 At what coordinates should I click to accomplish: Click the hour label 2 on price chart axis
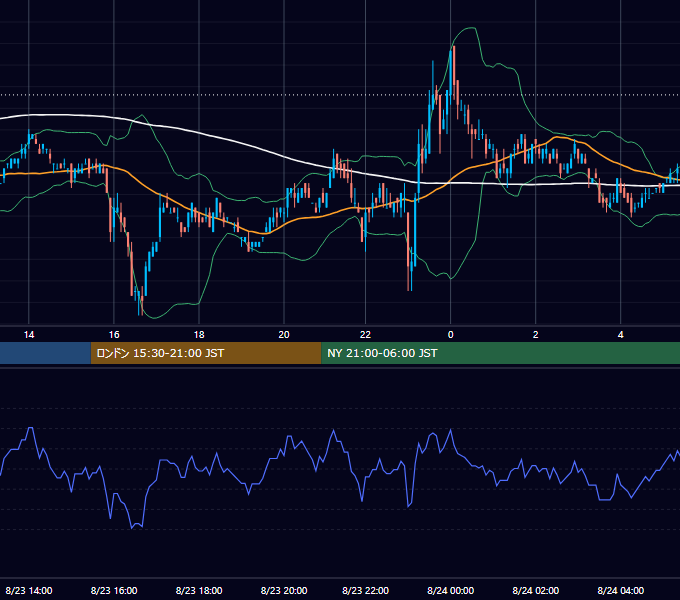click(x=536, y=335)
